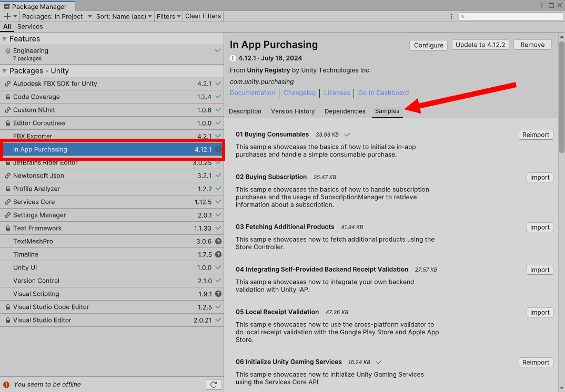
Task: Click the installed checkmark on Unity UI
Action: tap(218, 267)
